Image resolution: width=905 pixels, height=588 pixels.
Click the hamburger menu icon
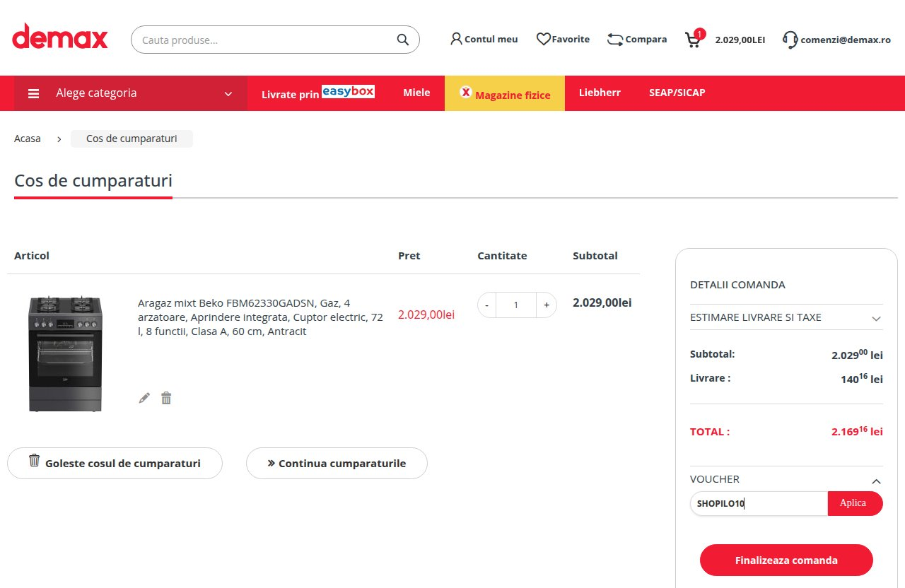point(33,93)
